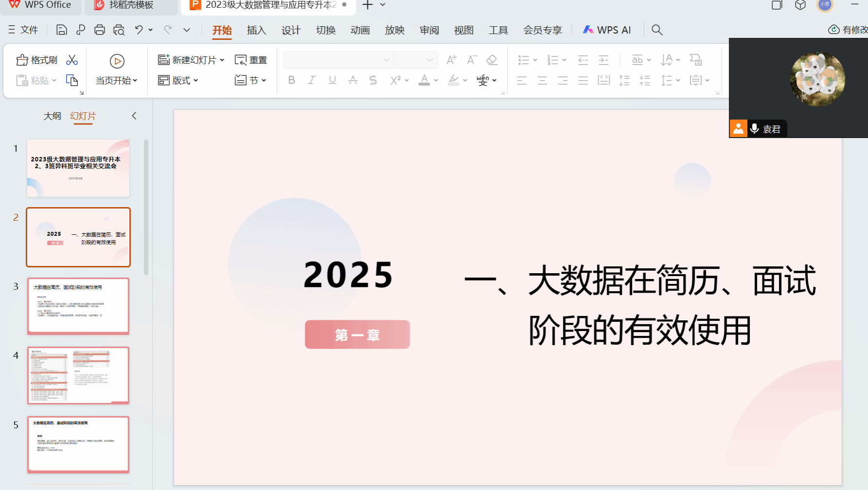868x490 pixels.
Task: Click the undo arrow icon
Action: point(139,30)
